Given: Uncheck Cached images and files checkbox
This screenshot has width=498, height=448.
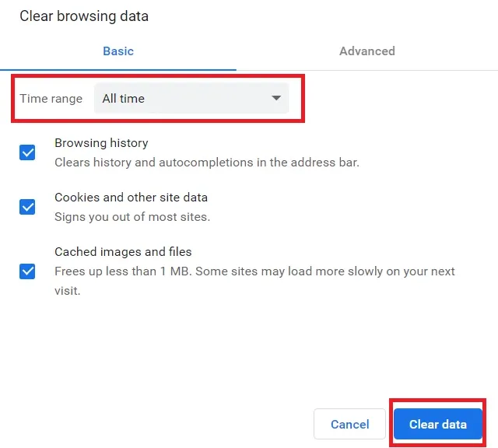Looking at the screenshot, I should [x=27, y=271].
